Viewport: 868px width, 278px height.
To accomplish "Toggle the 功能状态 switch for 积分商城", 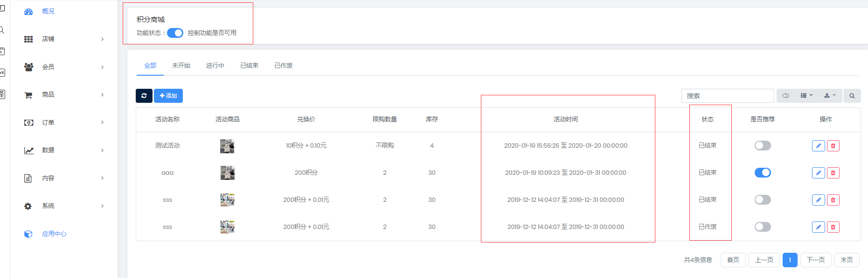I will 175,33.
